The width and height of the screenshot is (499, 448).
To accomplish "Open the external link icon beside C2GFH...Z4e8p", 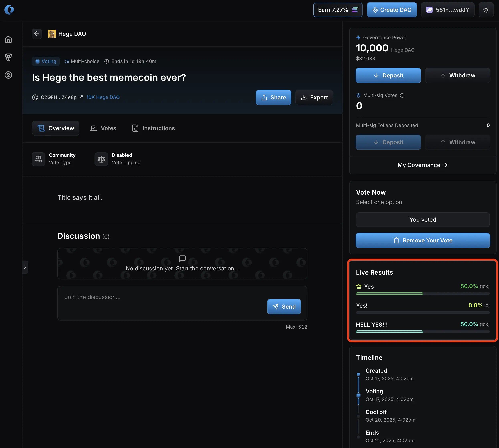I will coord(80,98).
